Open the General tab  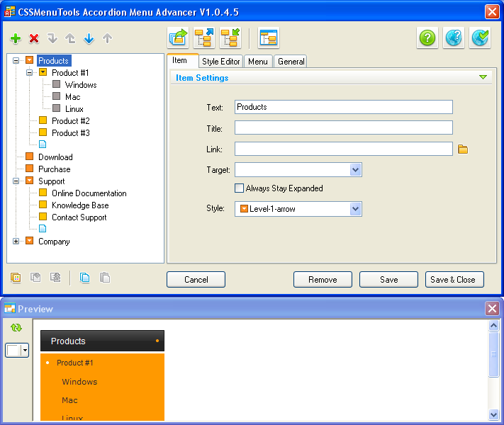(291, 62)
